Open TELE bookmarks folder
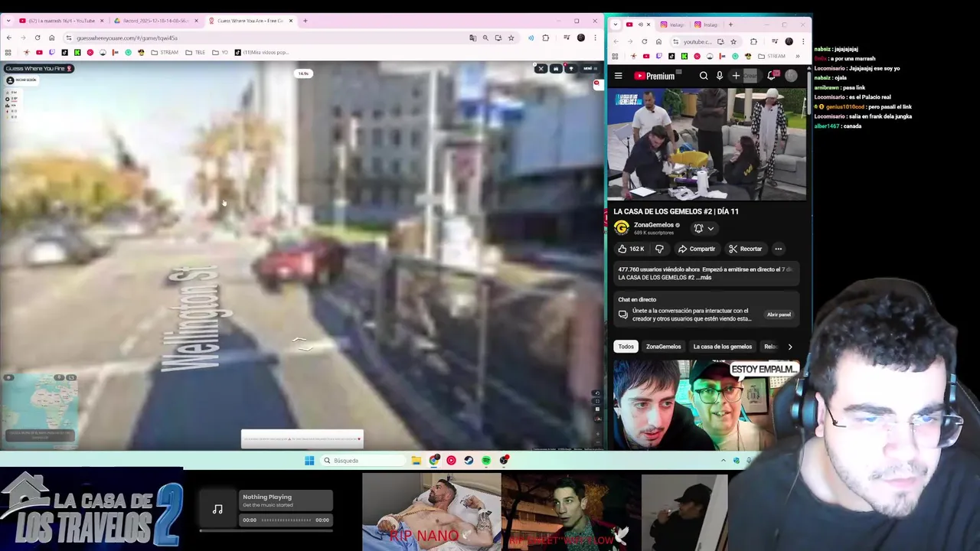980x551 pixels. 195,52
